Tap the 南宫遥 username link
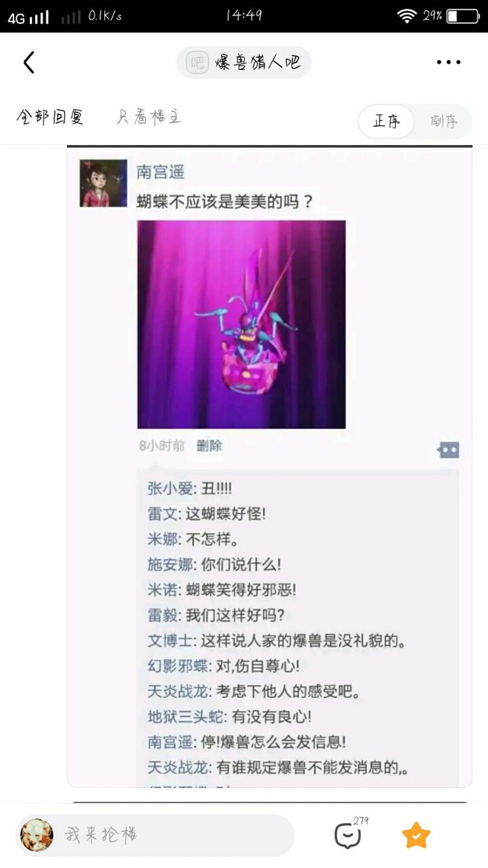This screenshot has height=868, width=488. [160, 172]
